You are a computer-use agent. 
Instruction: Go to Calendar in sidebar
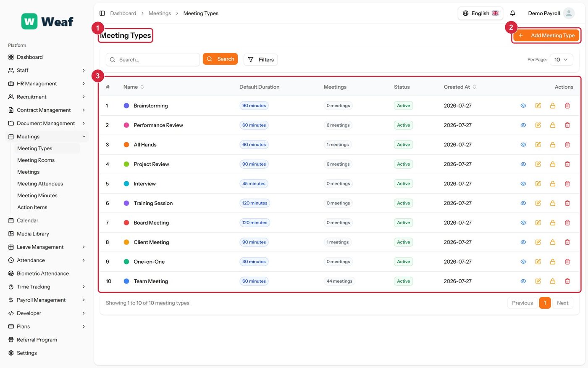(x=47, y=220)
